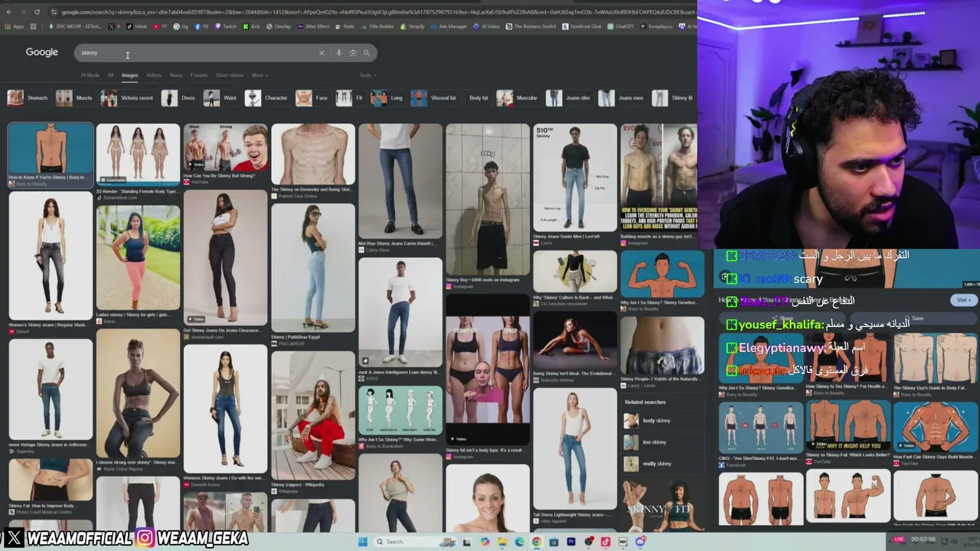
Task: Click the Save button in the preview panel
Action: pyautogui.click(x=913, y=318)
